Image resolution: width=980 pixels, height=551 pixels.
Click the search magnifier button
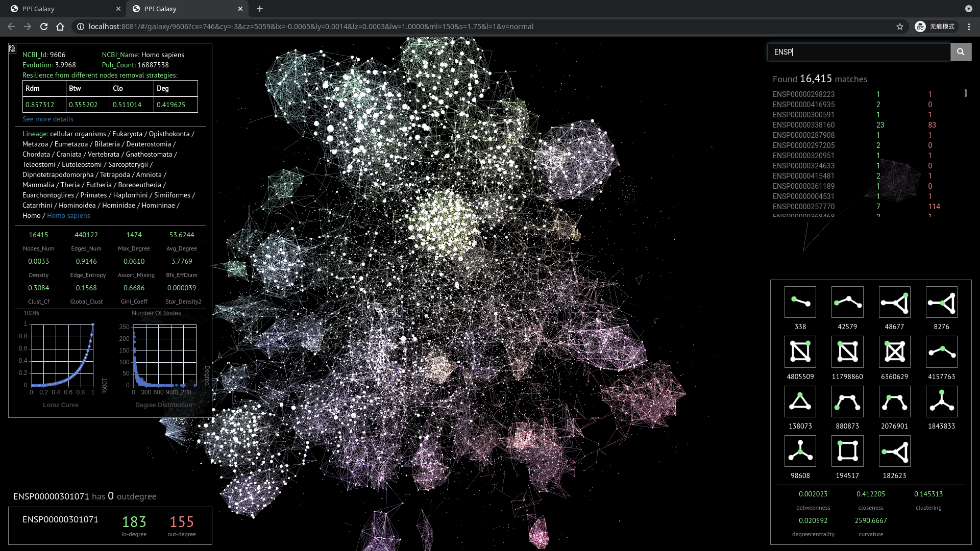pos(960,52)
